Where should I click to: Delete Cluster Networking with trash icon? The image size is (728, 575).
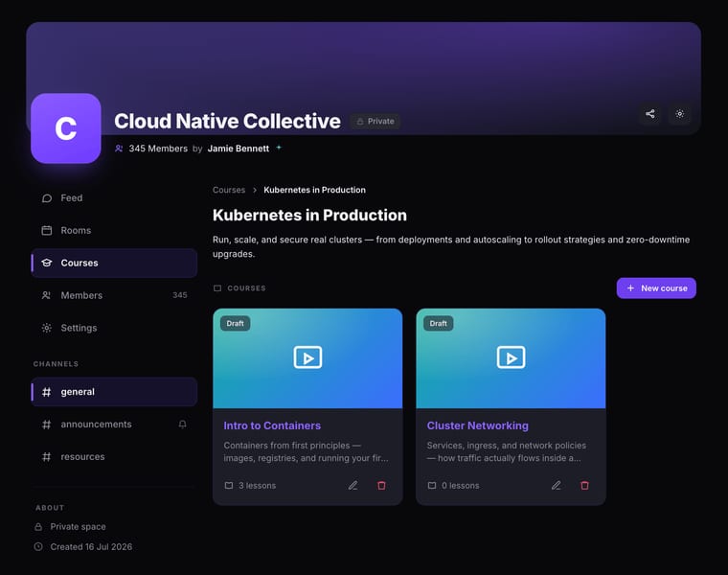pos(585,485)
